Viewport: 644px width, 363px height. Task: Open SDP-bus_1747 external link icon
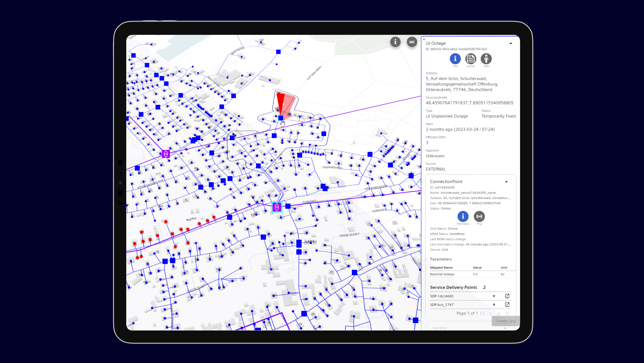pyautogui.click(x=507, y=304)
